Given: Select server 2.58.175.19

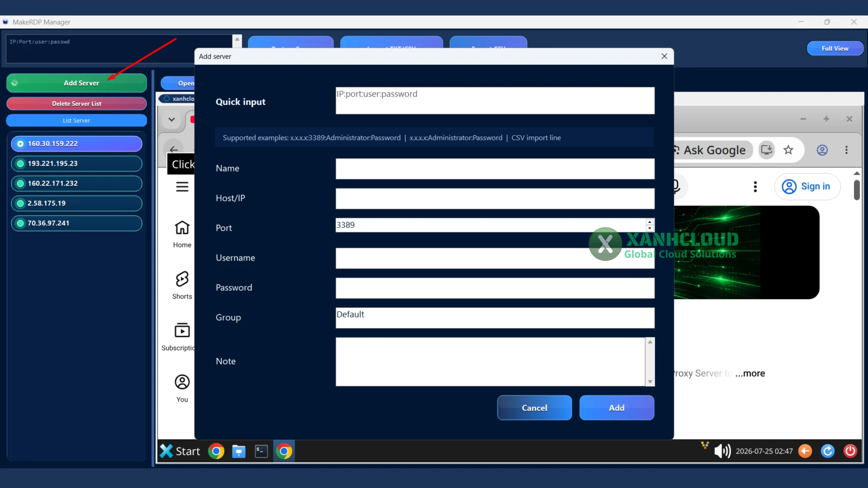Looking at the screenshot, I should (77, 203).
